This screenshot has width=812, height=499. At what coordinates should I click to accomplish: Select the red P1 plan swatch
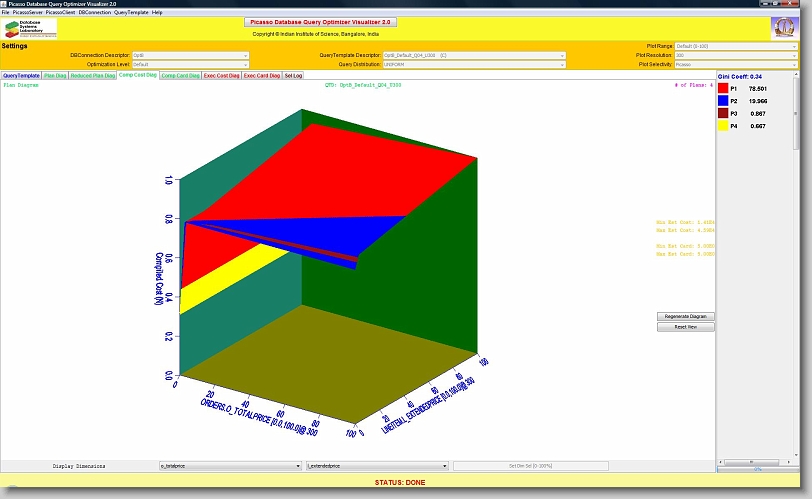pos(723,89)
